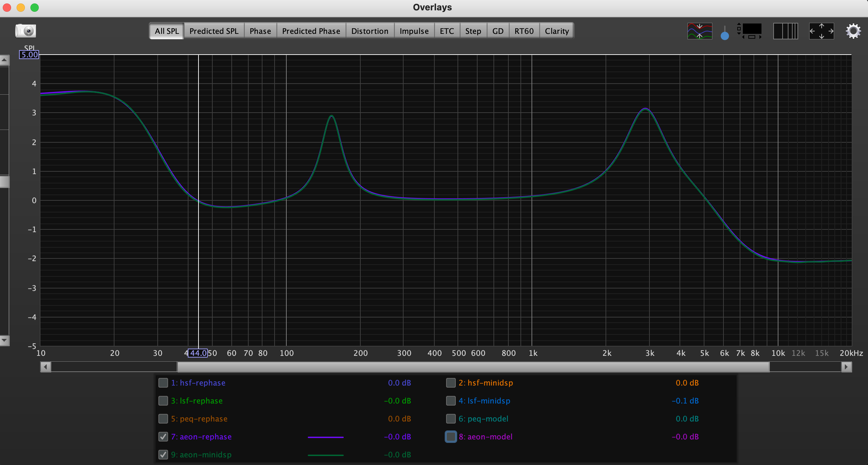Enable the 1: hsf-rephase trace checkbox

[x=163, y=383]
